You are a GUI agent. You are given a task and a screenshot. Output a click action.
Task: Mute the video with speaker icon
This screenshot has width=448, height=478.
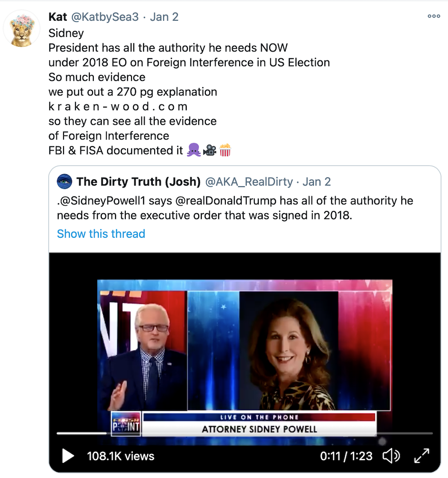point(391,456)
